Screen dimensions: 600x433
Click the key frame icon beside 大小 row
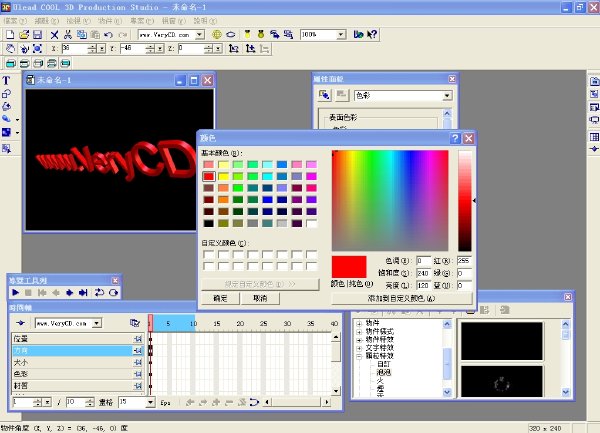click(x=138, y=363)
